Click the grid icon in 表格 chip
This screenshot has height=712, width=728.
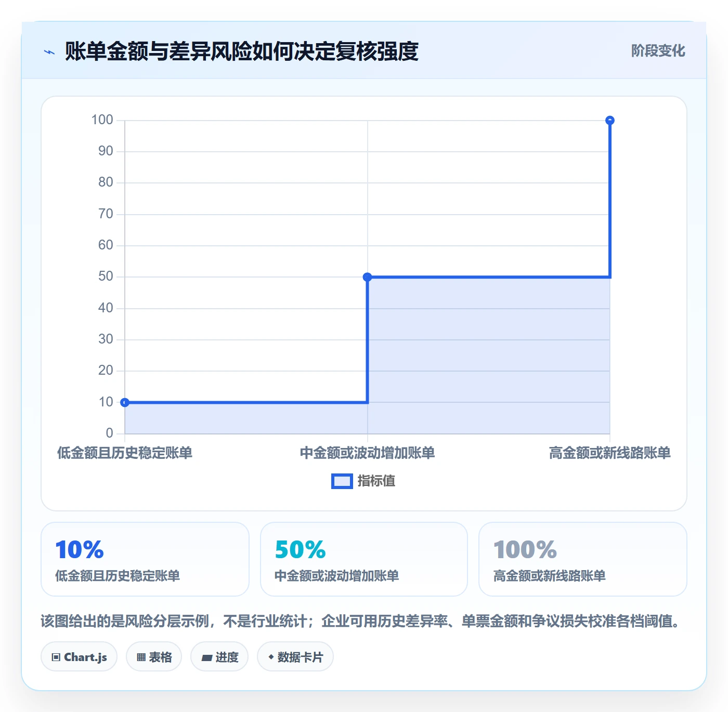point(141,657)
